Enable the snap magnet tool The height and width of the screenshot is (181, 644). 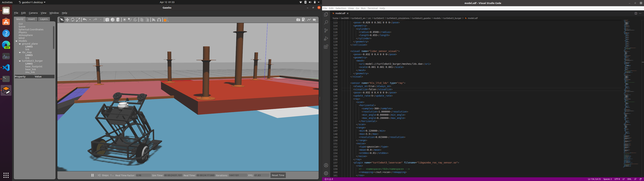tap(159, 20)
